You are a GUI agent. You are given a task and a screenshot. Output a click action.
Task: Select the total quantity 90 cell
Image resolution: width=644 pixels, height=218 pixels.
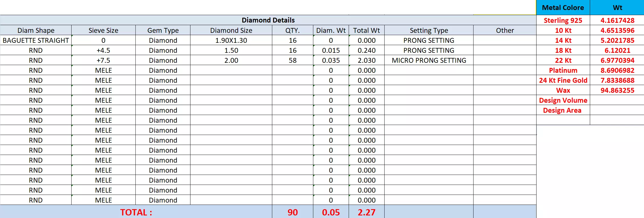point(292,212)
